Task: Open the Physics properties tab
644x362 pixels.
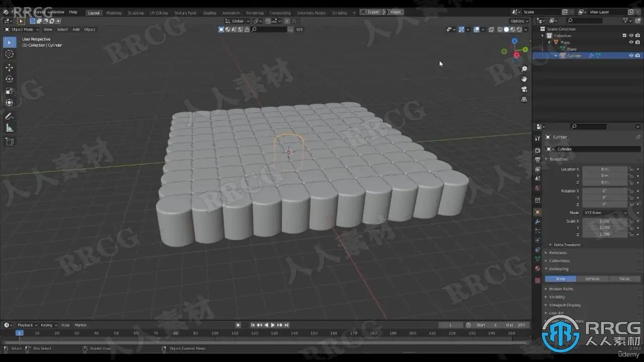Action: (x=538, y=240)
